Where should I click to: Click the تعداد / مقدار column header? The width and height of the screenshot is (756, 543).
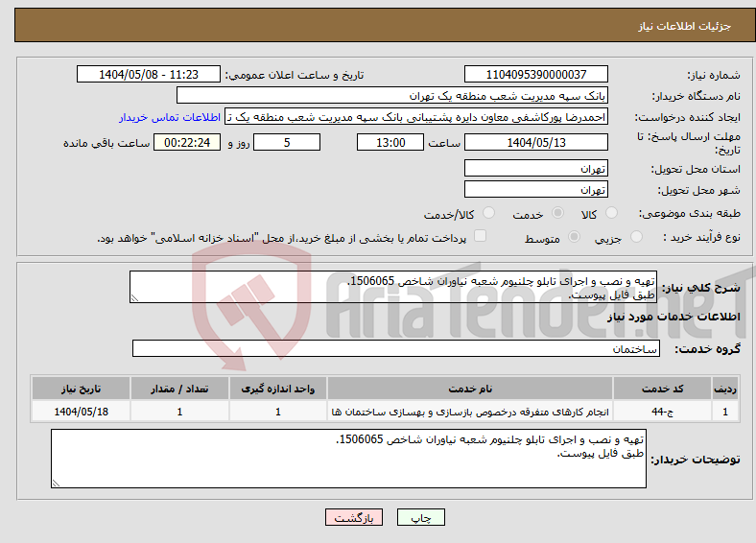pyautogui.click(x=179, y=389)
